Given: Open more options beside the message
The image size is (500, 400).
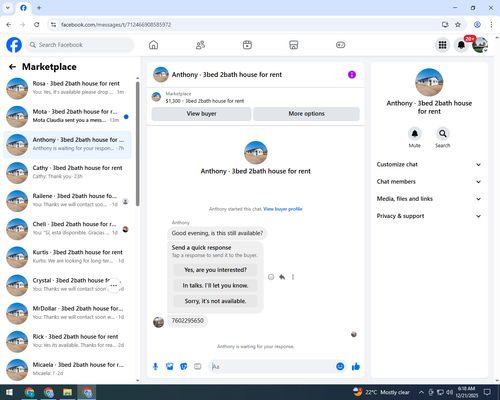Looking at the screenshot, I should pyautogui.click(x=293, y=277).
